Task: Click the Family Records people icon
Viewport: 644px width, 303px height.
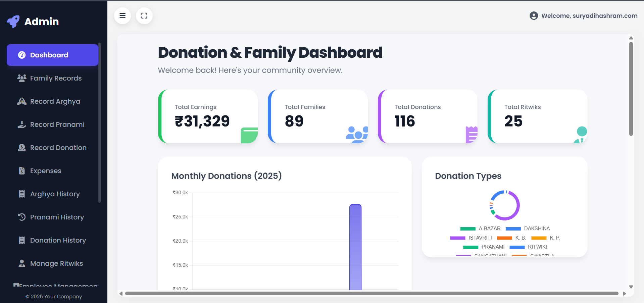Action: (22, 78)
